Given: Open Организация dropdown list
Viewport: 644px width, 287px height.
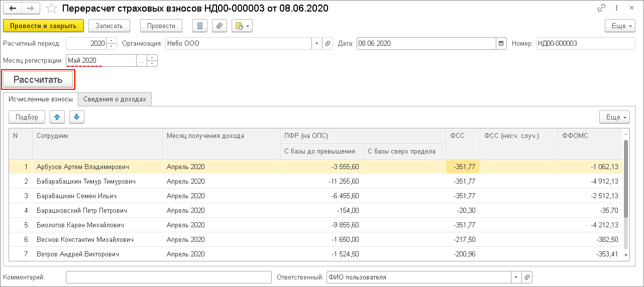Looking at the screenshot, I should (316, 44).
